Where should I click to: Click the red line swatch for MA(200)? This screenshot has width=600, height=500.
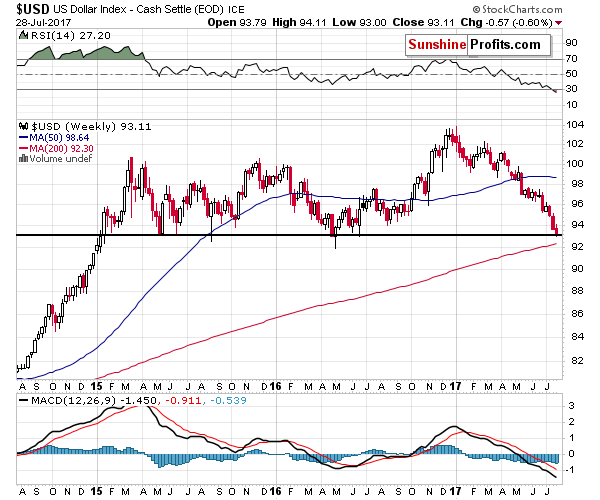pyautogui.click(x=23, y=148)
